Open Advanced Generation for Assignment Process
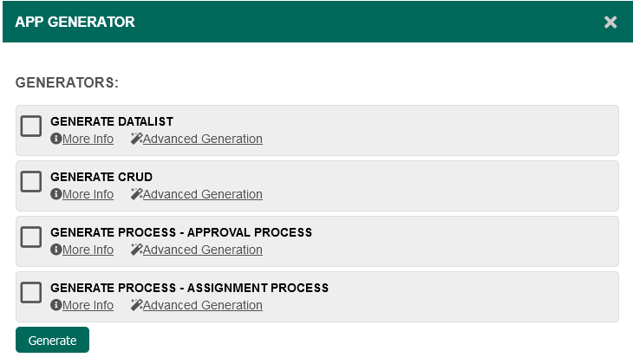Screen dimensions: 633x364 (x=202, y=306)
